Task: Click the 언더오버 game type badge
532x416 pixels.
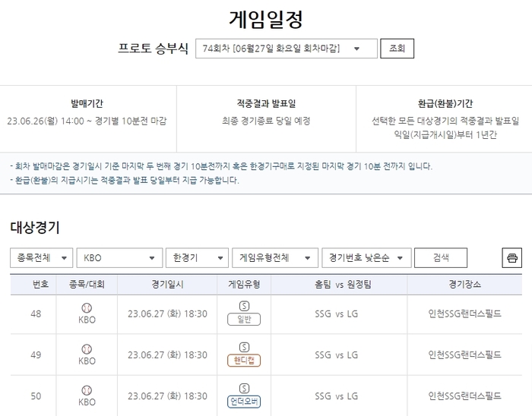Action: click(x=244, y=402)
